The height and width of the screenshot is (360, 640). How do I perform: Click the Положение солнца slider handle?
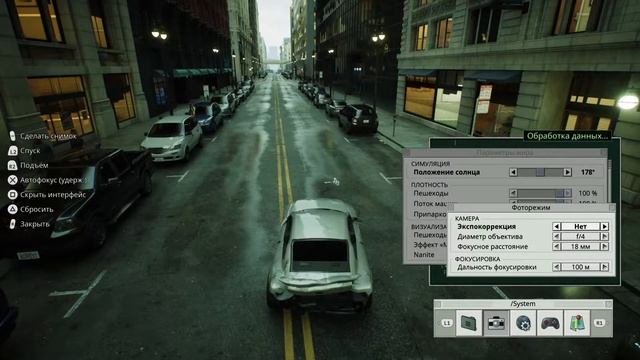coord(540,172)
